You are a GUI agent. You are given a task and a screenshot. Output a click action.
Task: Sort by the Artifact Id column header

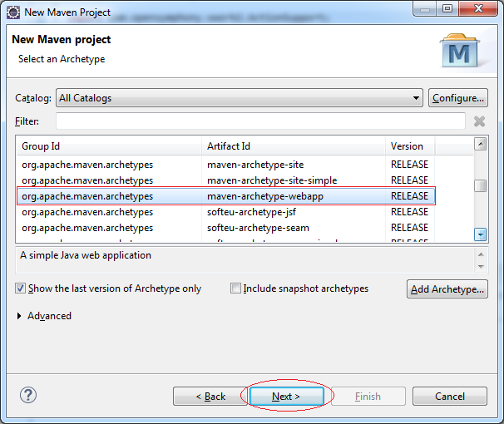[x=294, y=146]
